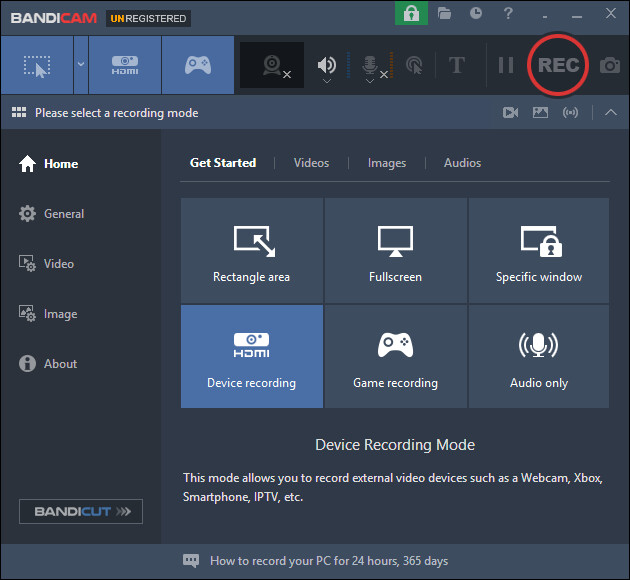Enable the mouse click effect icon
The height and width of the screenshot is (580, 630).
point(414,65)
